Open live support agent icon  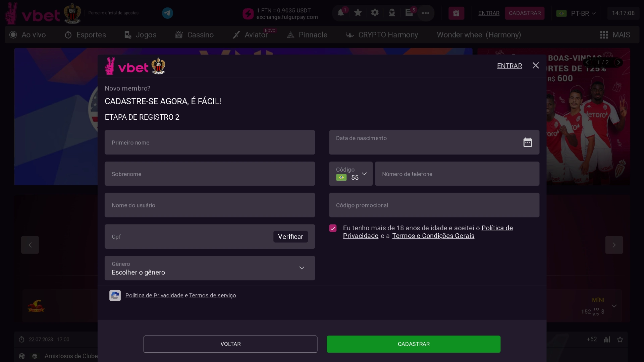[392, 13]
